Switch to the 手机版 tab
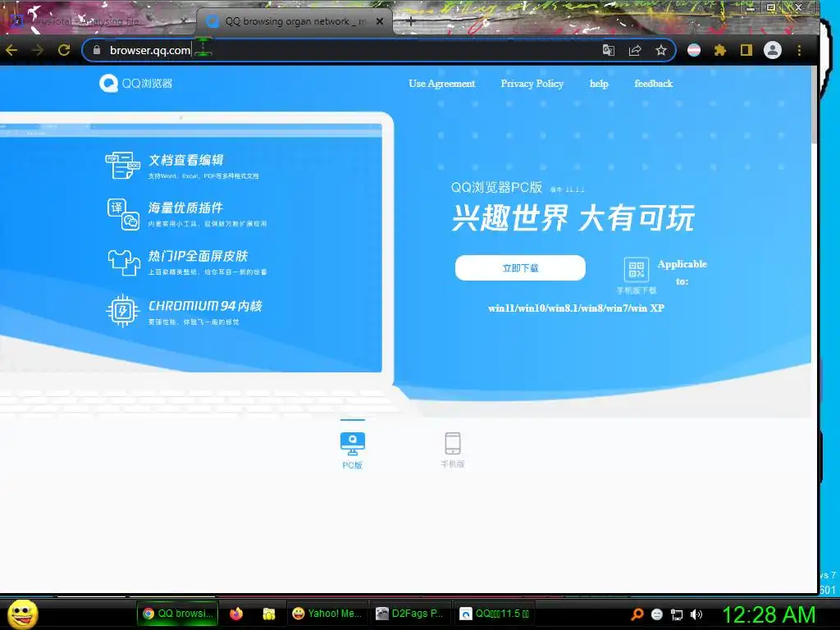The width and height of the screenshot is (840, 630). coord(453,450)
